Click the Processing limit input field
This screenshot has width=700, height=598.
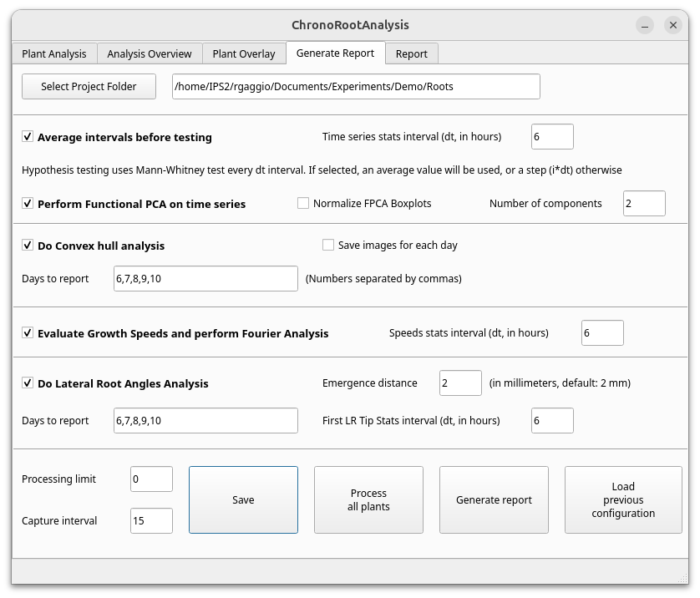pyautogui.click(x=151, y=479)
